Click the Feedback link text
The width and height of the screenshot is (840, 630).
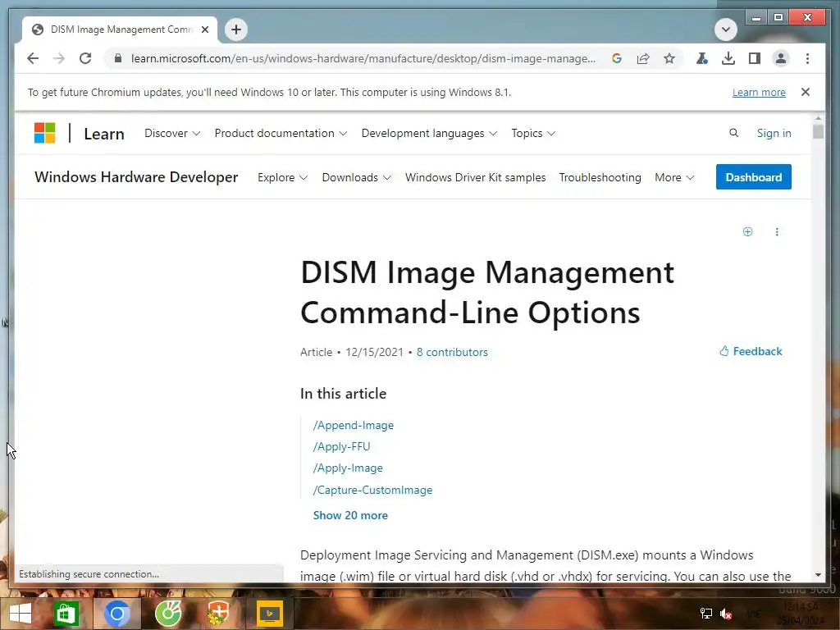coord(757,351)
